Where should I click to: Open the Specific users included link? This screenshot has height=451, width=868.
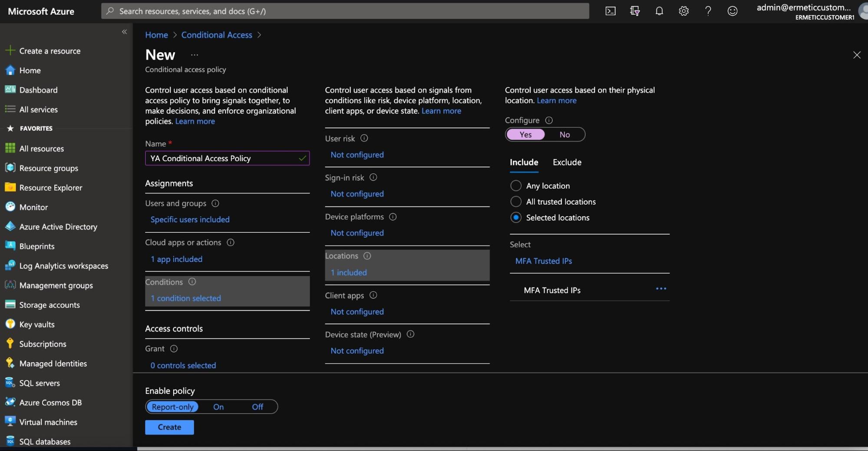(190, 219)
